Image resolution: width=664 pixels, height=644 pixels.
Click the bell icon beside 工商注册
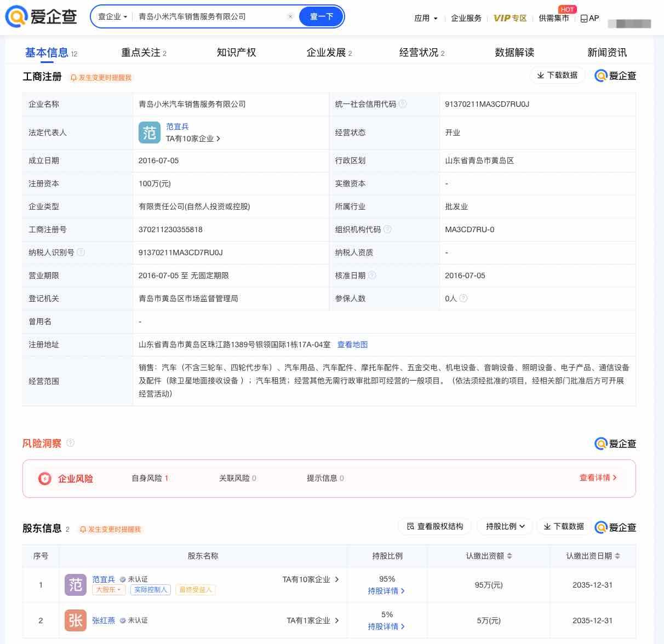coord(73,78)
